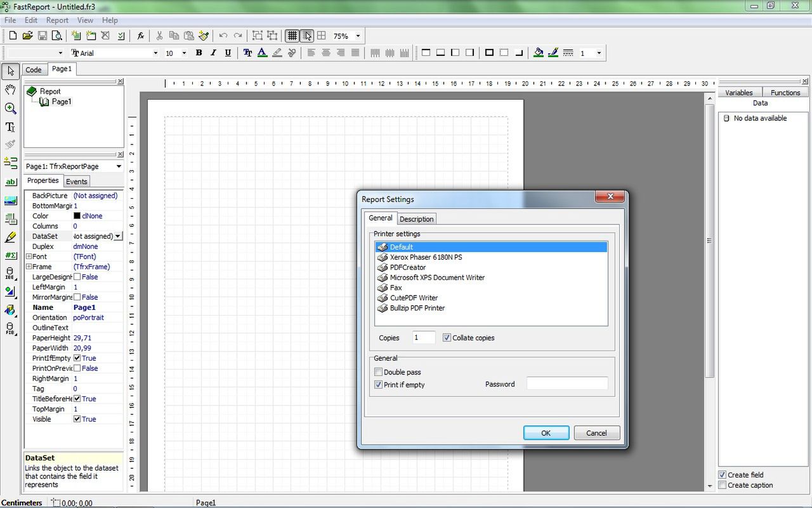Image resolution: width=812 pixels, height=508 pixels.
Task: Toggle LargeDesignHeight property checkbox
Action: [77, 277]
